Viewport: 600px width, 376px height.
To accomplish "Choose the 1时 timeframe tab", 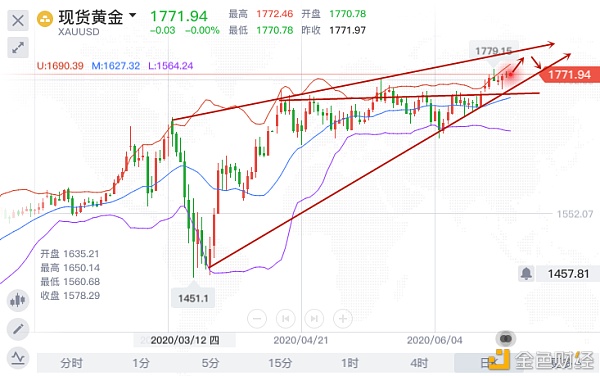I will point(350,363).
